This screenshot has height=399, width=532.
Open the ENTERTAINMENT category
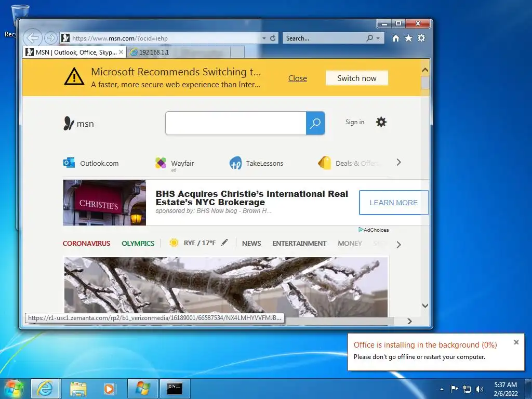[299, 243]
